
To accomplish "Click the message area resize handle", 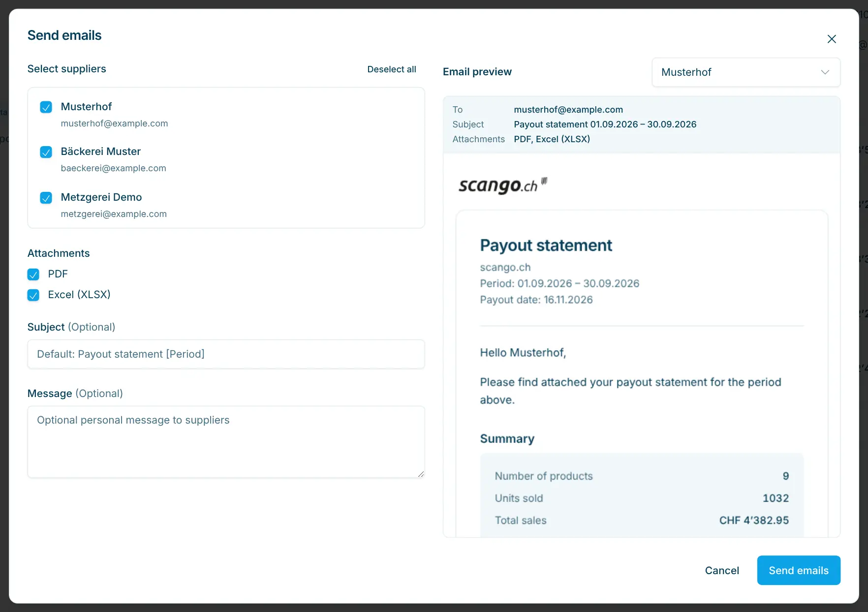I will [x=421, y=474].
